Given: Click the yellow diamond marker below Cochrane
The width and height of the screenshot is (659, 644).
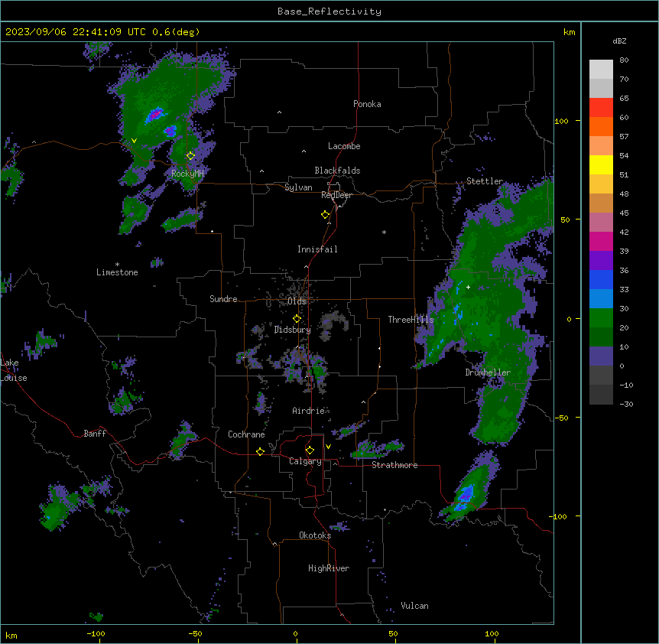Looking at the screenshot, I should tap(260, 451).
